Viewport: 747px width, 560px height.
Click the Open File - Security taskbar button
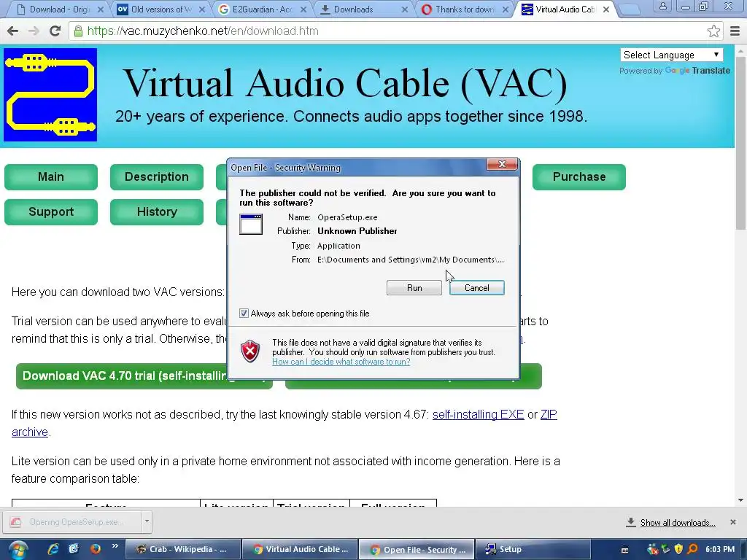[417, 550]
